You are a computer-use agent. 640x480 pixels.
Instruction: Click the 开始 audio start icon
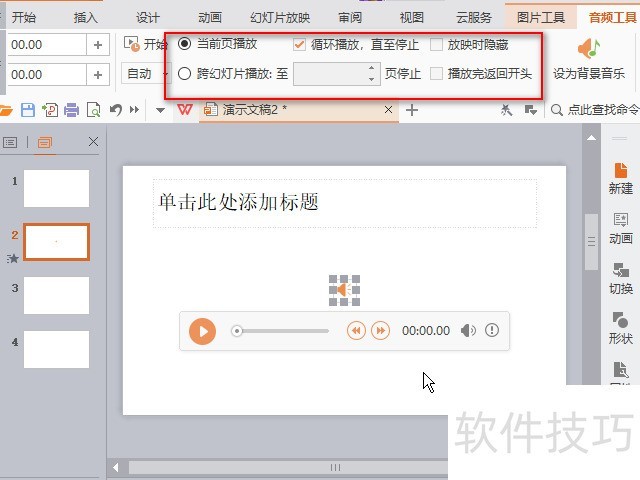pos(132,44)
